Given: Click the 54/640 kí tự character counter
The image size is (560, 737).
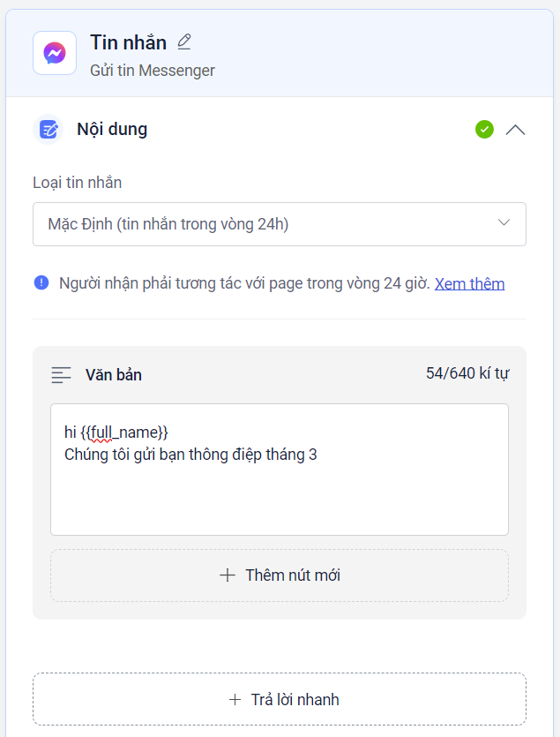Looking at the screenshot, I should click(467, 373).
